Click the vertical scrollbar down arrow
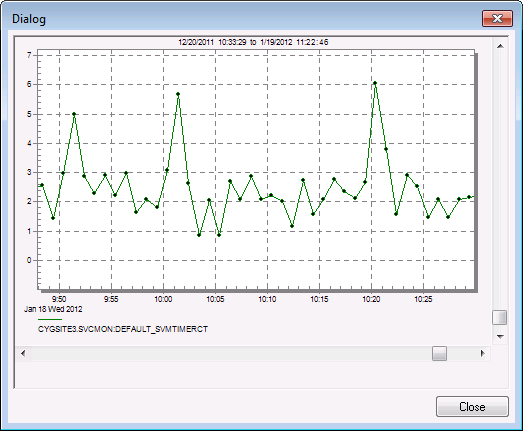 coord(500,337)
